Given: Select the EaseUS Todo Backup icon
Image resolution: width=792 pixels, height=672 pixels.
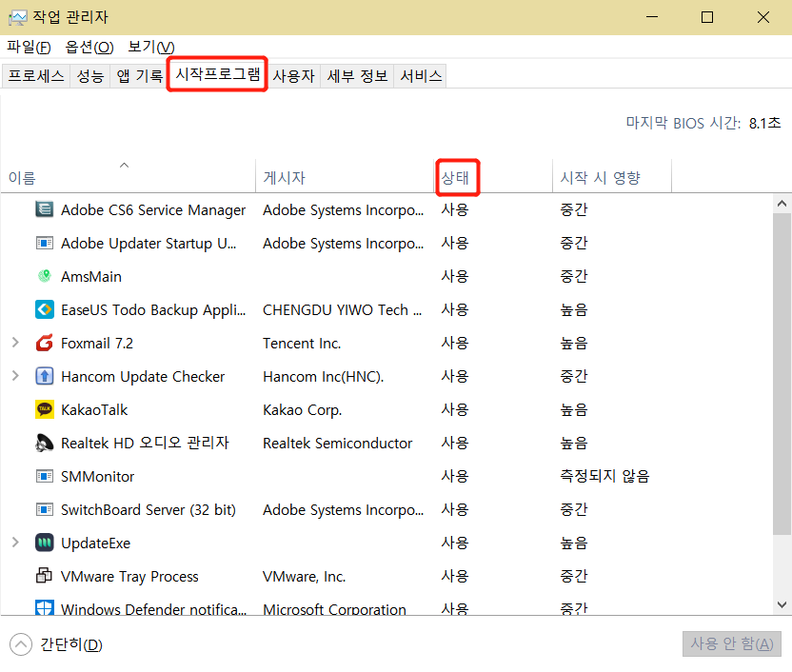Looking at the screenshot, I should pos(44,310).
